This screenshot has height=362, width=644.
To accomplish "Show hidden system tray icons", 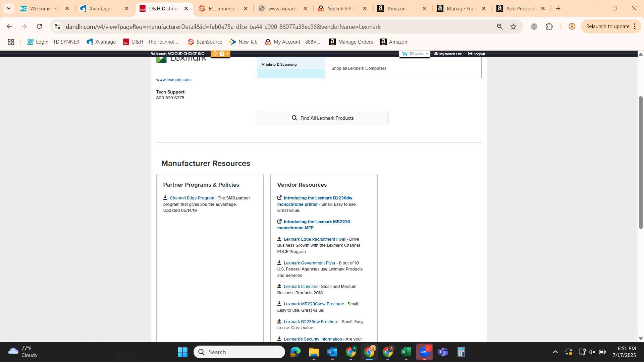I will pyautogui.click(x=555, y=352).
